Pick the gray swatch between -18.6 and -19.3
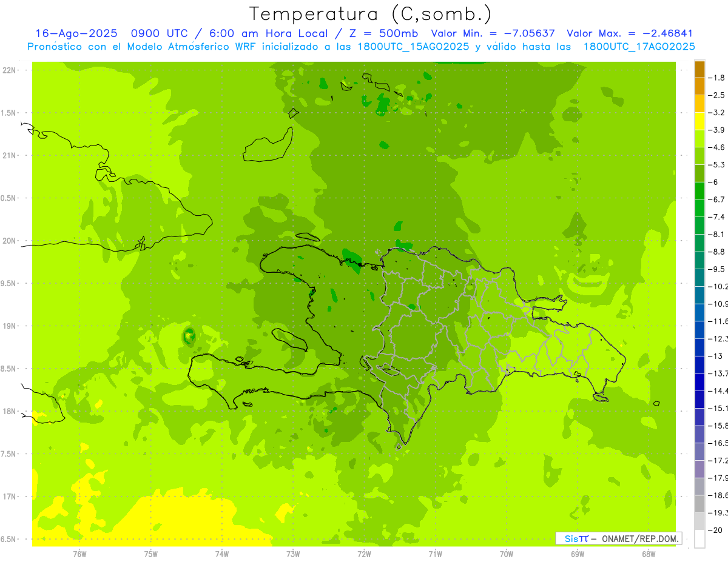This screenshot has height=562, width=728. tap(699, 504)
